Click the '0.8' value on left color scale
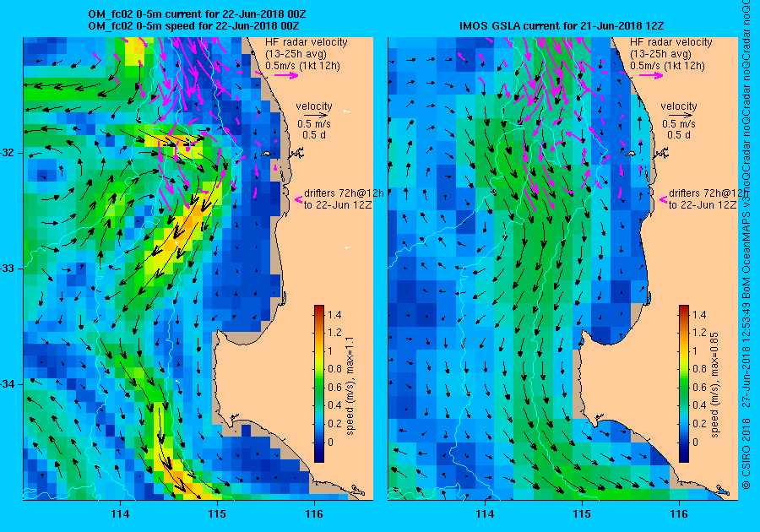Screen dimensions: 760x532 pyautogui.click(x=334, y=369)
